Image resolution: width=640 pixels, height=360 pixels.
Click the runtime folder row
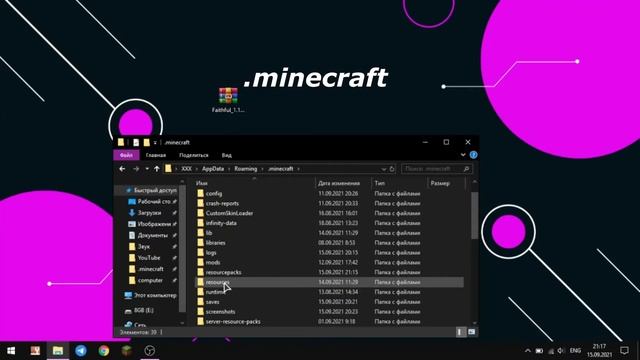[329, 292]
